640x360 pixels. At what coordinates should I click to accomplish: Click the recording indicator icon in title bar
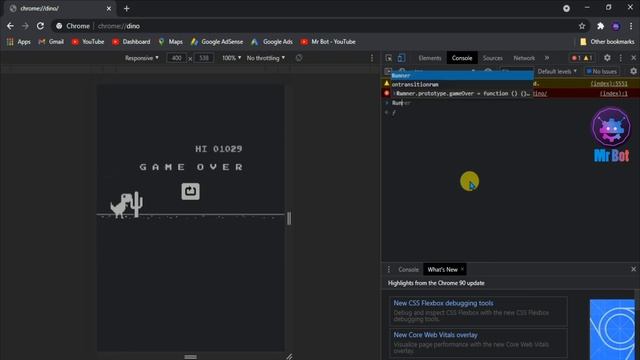(x=566, y=8)
